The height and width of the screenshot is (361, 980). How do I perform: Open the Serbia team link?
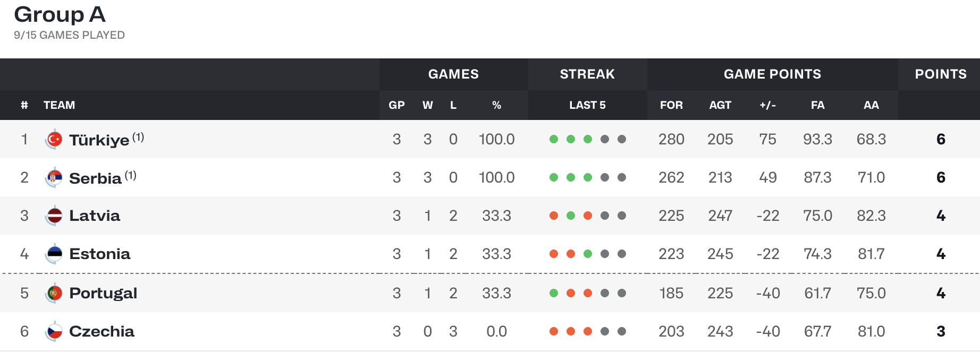pyautogui.click(x=96, y=178)
